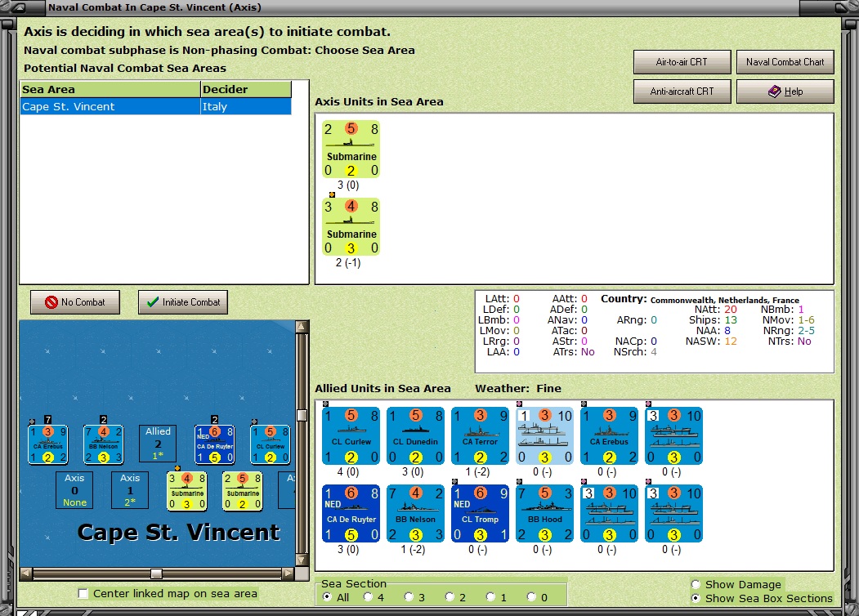
Task: Enable Center linked map on sea area
Action: (x=83, y=594)
